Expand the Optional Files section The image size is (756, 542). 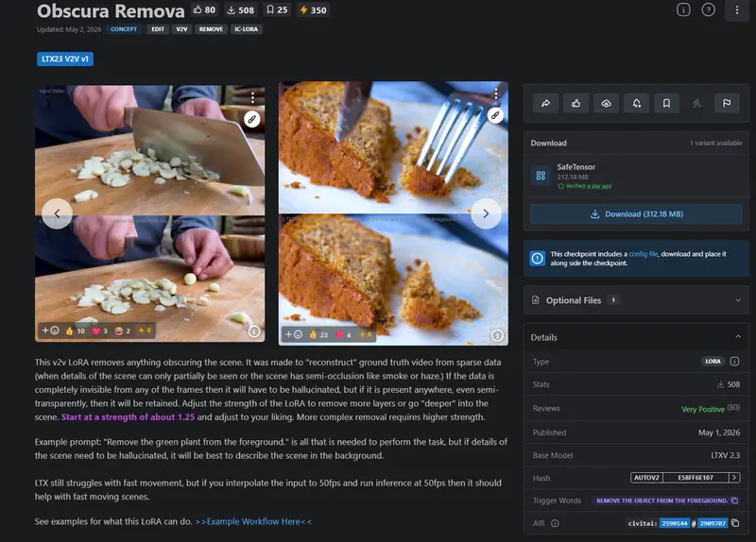[x=636, y=300]
